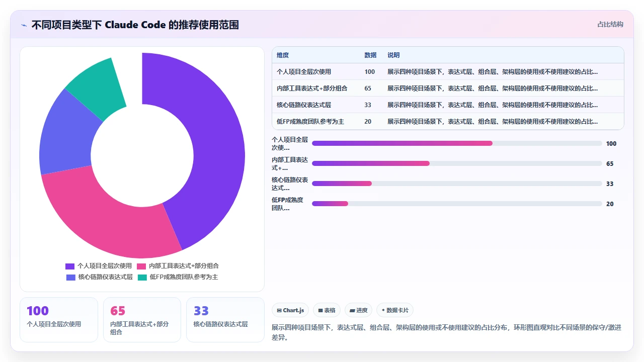Toggle legend swatch for 个人项目全层次使用

tap(70, 266)
